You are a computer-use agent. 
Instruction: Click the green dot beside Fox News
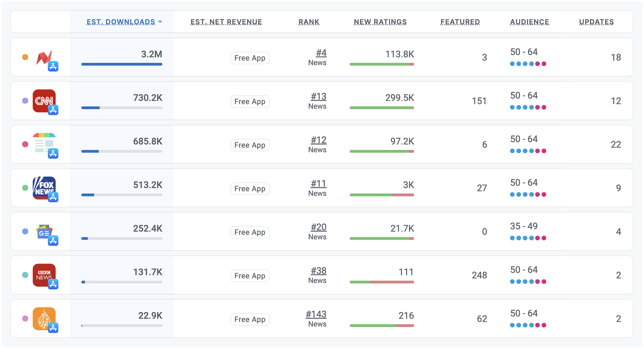(x=25, y=188)
